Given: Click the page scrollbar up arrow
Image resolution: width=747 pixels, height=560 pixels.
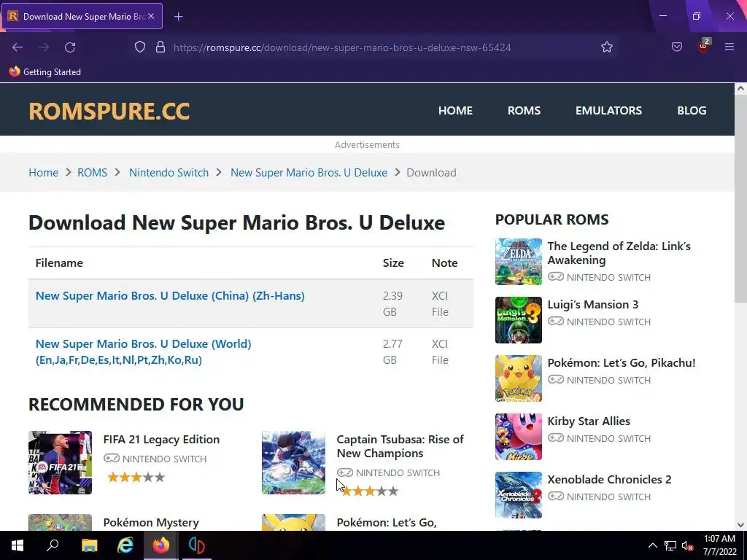Looking at the screenshot, I should [740, 88].
